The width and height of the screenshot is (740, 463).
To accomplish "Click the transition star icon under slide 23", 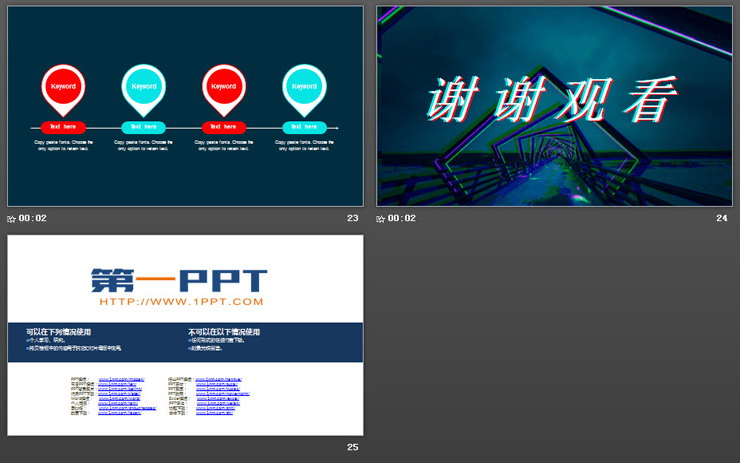I will pos(12,218).
